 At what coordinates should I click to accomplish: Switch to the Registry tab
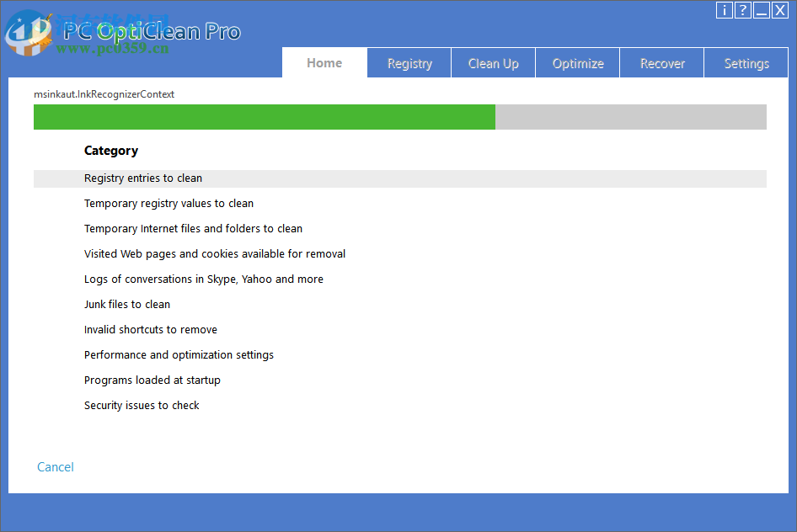click(409, 62)
